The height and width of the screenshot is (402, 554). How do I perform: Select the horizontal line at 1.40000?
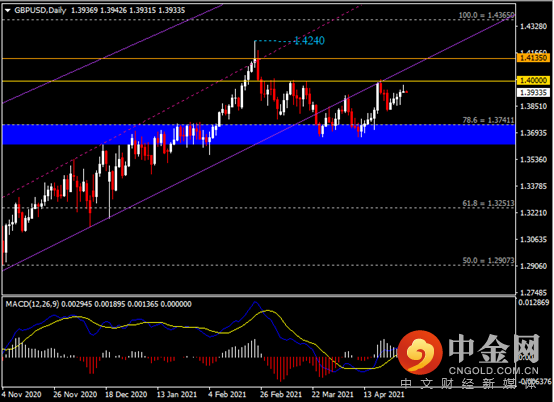[x=259, y=81]
